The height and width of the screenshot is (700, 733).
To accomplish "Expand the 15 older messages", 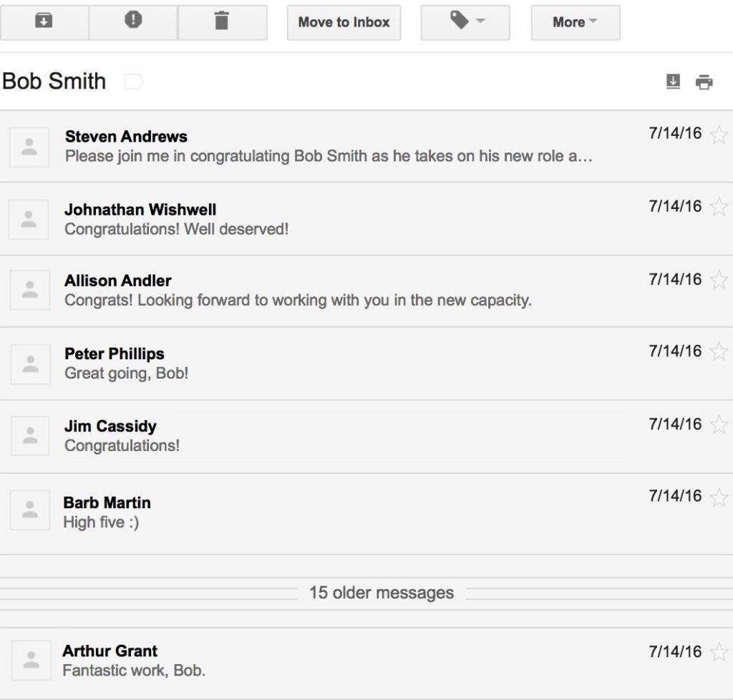I will (381, 593).
